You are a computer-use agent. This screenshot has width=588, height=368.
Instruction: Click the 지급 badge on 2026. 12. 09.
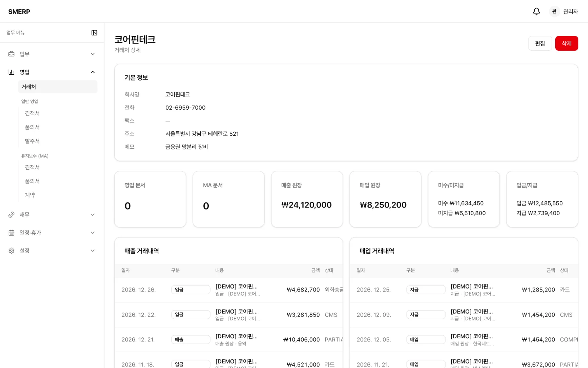click(426, 315)
